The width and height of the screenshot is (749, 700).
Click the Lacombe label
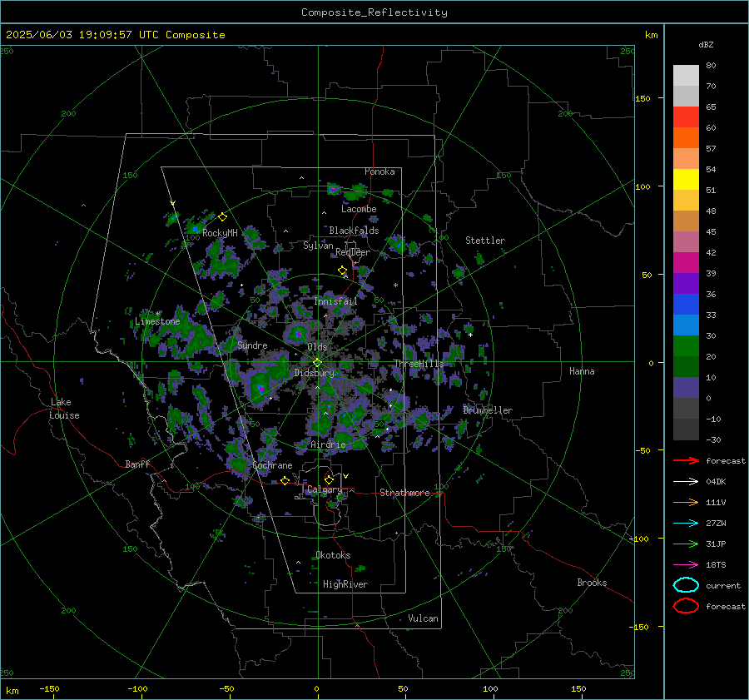click(359, 209)
